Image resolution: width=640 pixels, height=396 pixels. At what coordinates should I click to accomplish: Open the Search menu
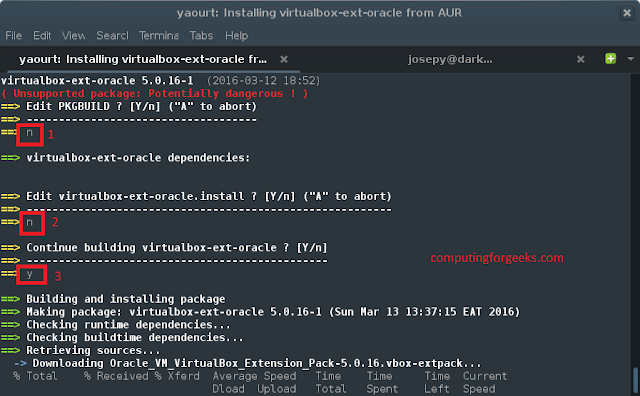pos(112,36)
